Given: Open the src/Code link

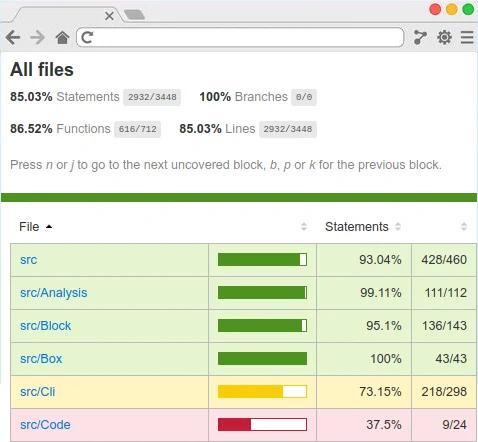Looking at the screenshot, I should coord(45,425).
